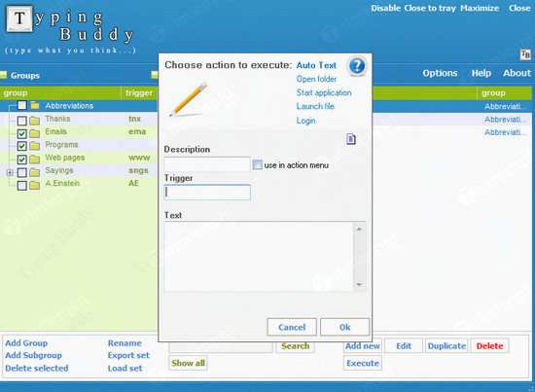Viewport: 535px width, 392px height.
Task: Click the Emails folder icon
Action: pos(34,133)
